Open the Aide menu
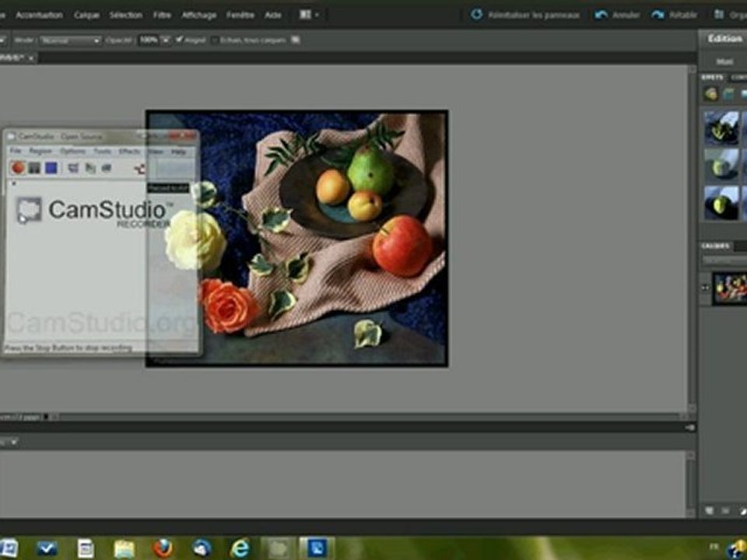 coord(273,16)
